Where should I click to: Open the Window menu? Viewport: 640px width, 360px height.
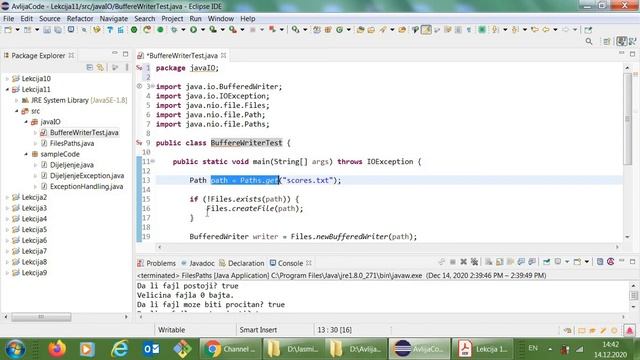tap(220, 18)
